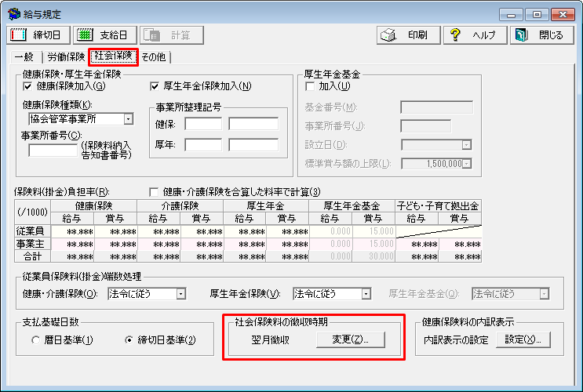Viewport: 583px width, 392px height.
Task: Click 設定 button for 内訳表示
Action: 523,339
